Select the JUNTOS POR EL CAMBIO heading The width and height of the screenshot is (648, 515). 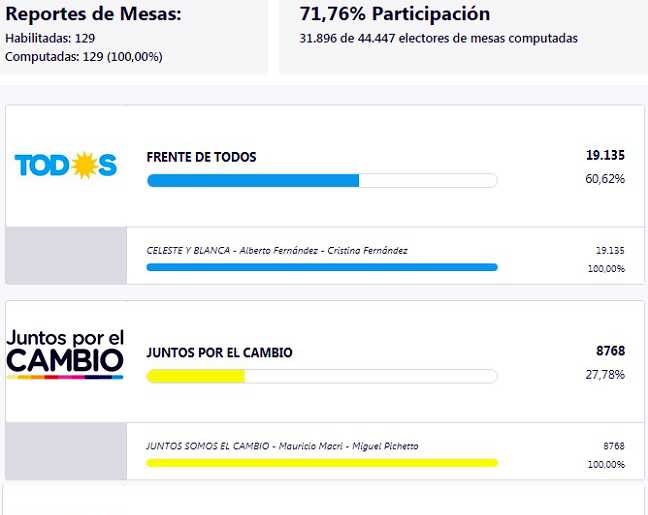(219, 353)
